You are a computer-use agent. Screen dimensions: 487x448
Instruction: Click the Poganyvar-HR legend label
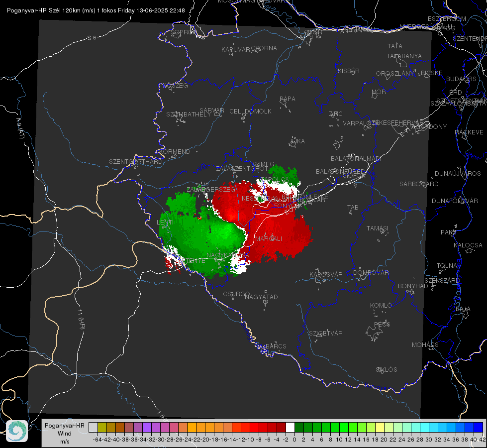point(64,426)
